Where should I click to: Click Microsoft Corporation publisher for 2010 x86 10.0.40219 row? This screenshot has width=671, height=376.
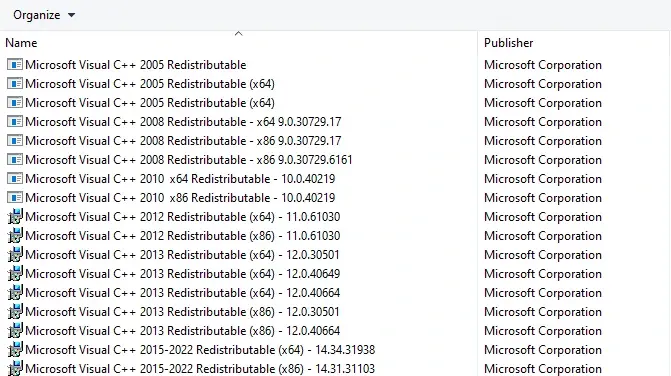[543, 198]
